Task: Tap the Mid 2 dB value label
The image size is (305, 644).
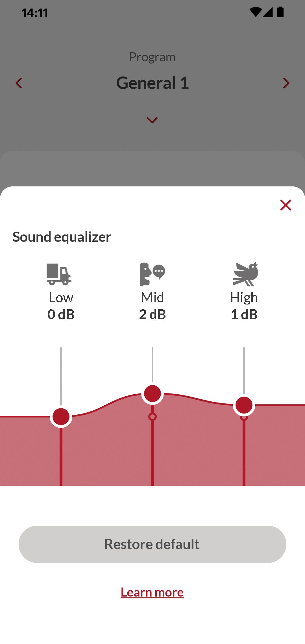Action: (x=152, y=314)
